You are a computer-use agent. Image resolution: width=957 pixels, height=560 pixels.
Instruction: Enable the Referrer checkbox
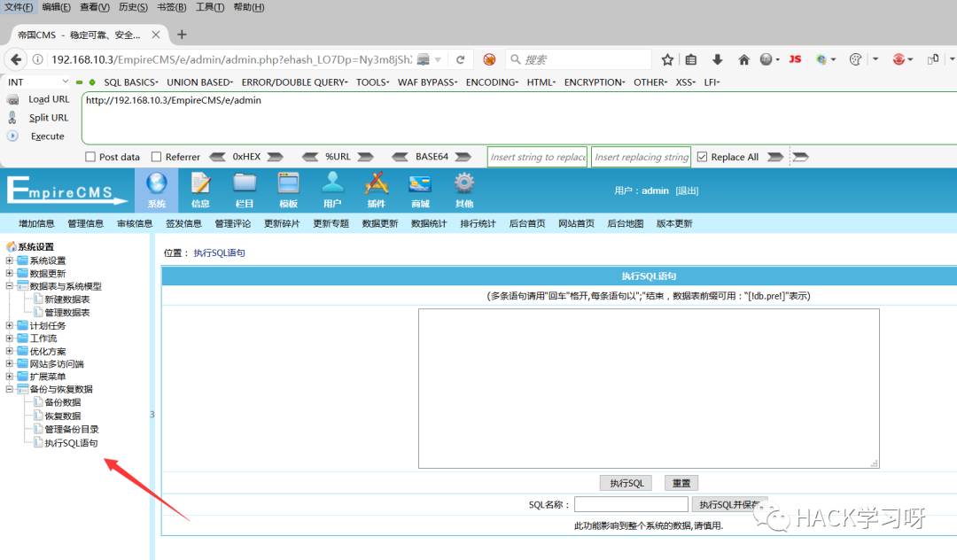156,157
